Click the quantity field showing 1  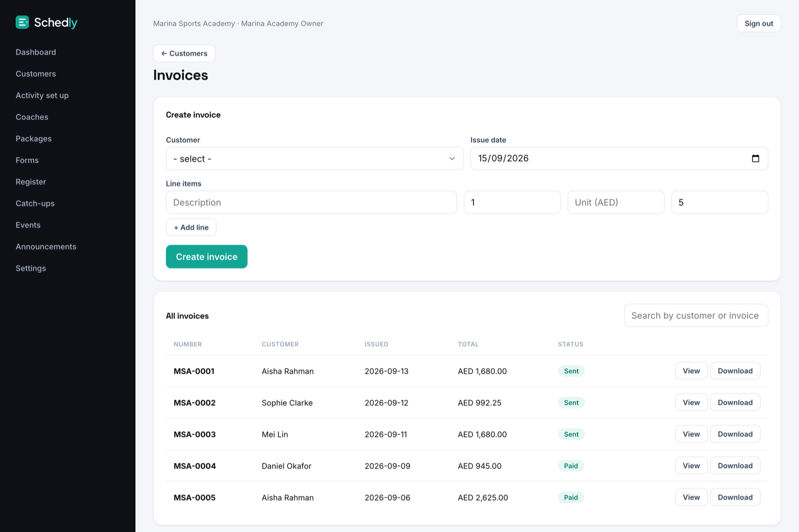pos(512,203)
